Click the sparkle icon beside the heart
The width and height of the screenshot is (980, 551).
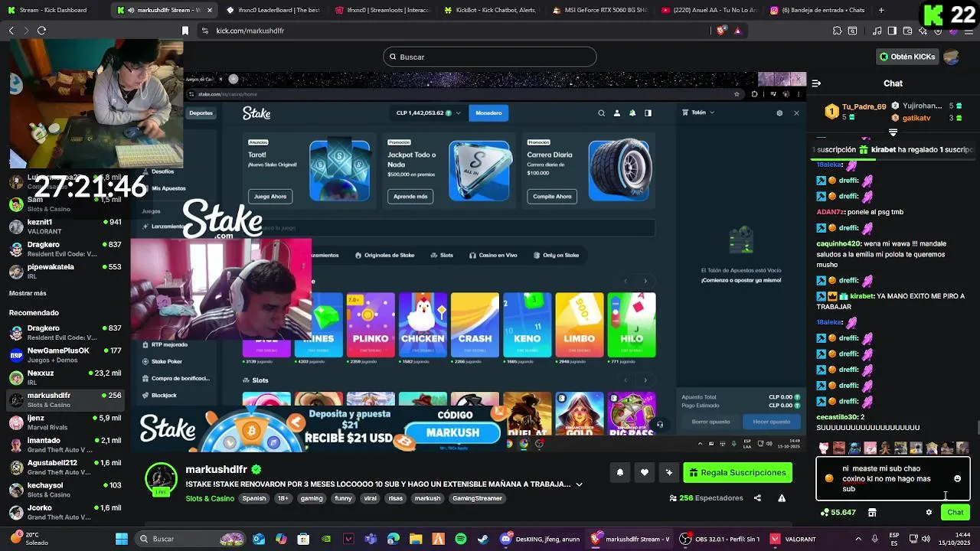(x=668, y=473)
